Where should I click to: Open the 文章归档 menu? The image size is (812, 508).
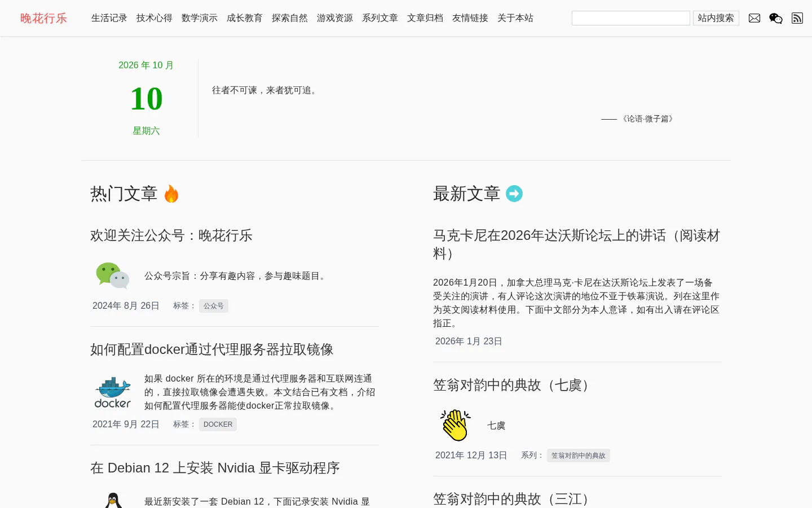tap(425, 18)
